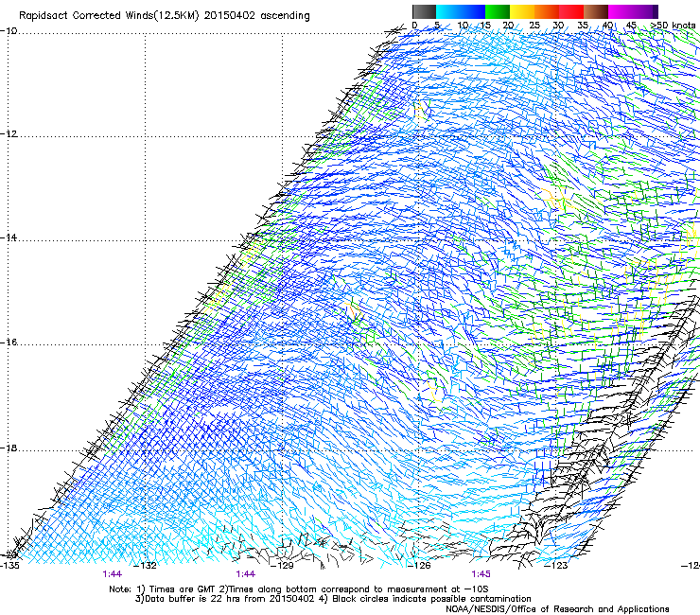
Task: Click the dark purple 45–50 knots legend segment
Action: (x=645, y=11)
